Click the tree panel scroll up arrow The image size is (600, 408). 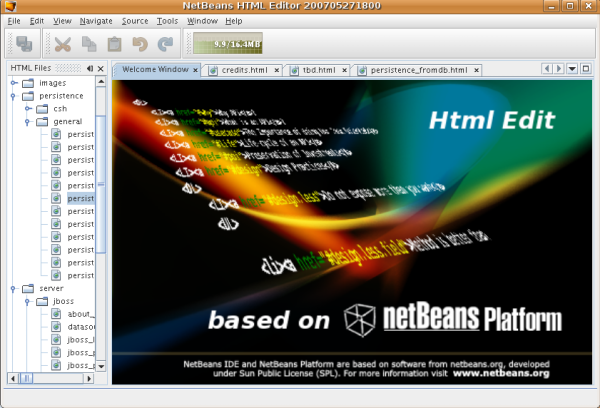click(x=101, y=82)
